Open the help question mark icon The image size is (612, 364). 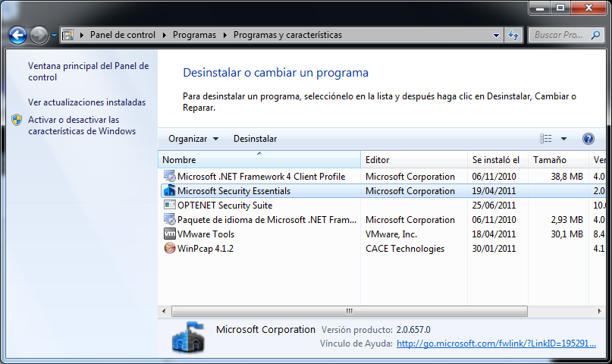[588, 139]
